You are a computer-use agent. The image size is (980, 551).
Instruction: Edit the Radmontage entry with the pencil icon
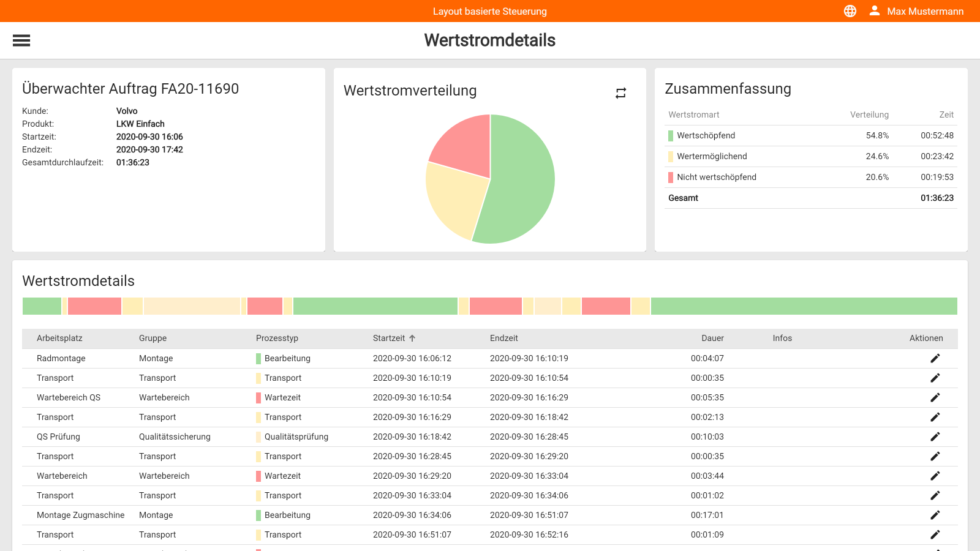point(935,358)
